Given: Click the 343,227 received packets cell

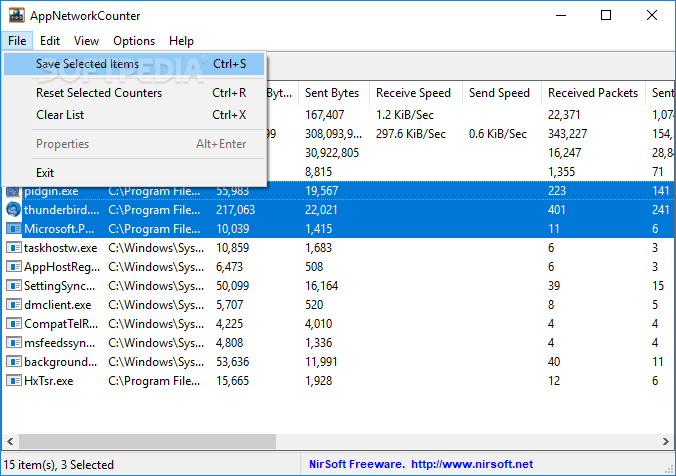Looking at the screenshot, I should pos(567,134).
